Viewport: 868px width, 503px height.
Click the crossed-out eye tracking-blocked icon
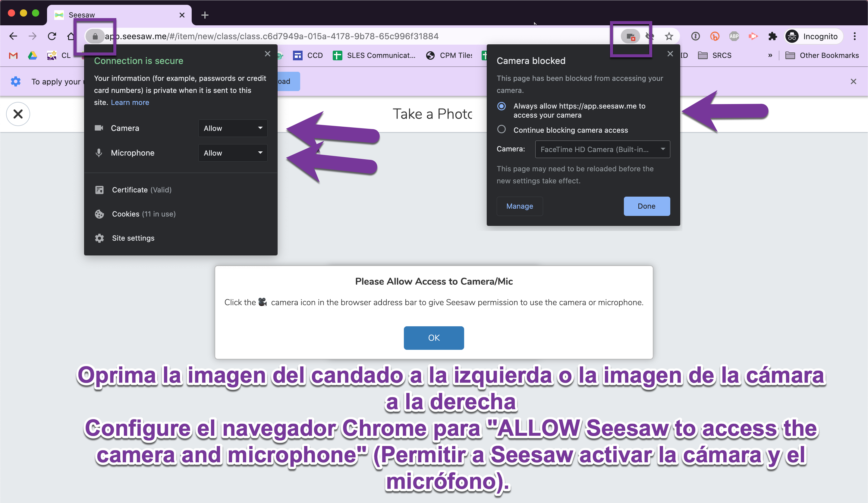[x=649, y=36]
